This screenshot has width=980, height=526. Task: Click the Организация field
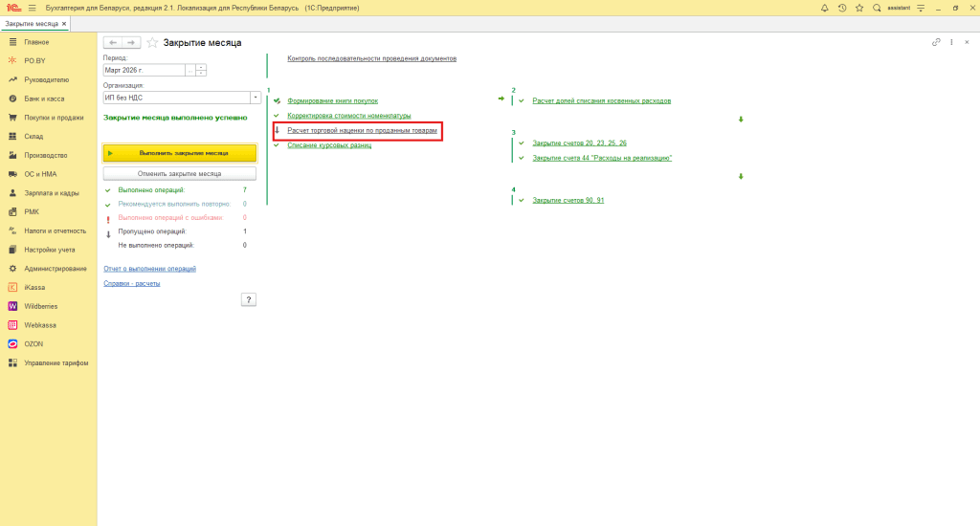tap(176, 98)
